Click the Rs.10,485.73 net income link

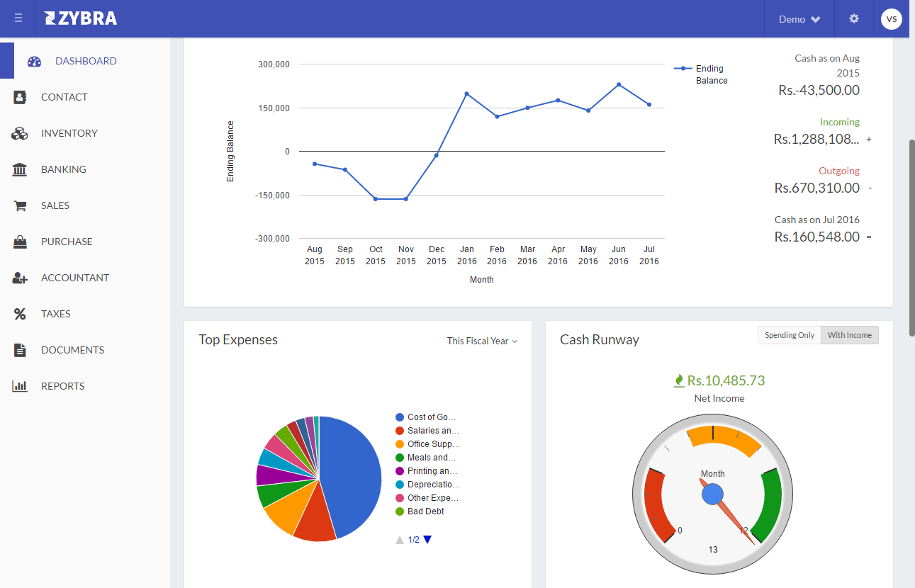[x=726, y=380]
